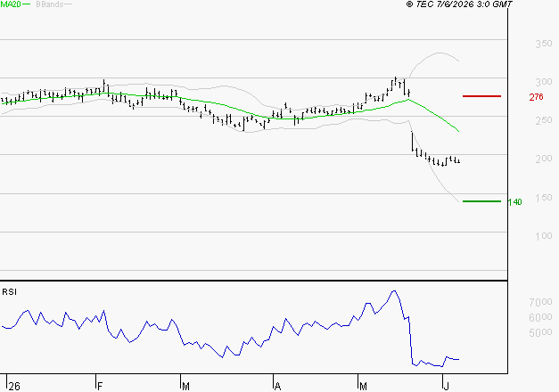The width and height of the screenshot is (559, 392).
Task: Click the 300 price axis label
Action: coord(544,82)
